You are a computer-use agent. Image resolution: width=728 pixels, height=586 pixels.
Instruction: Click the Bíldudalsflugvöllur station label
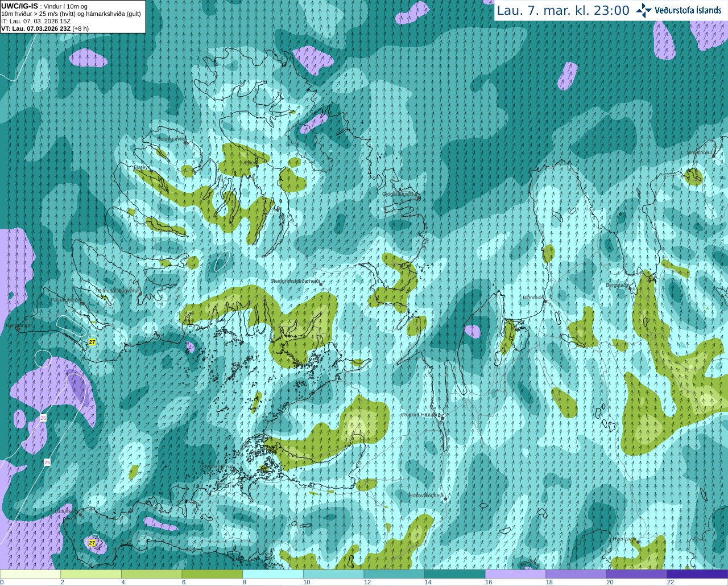(118, 290)
